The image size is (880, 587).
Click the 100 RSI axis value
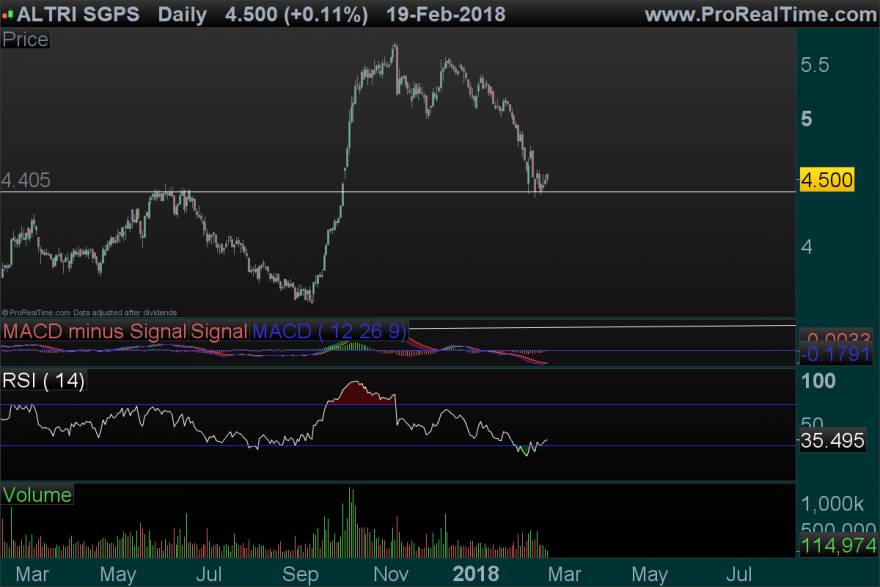tap(818, 381)
